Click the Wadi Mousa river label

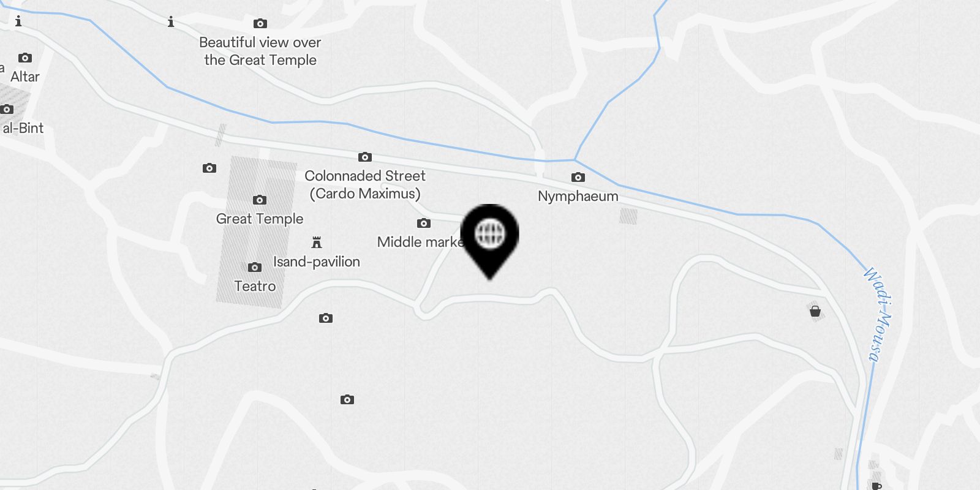(878, 315)
